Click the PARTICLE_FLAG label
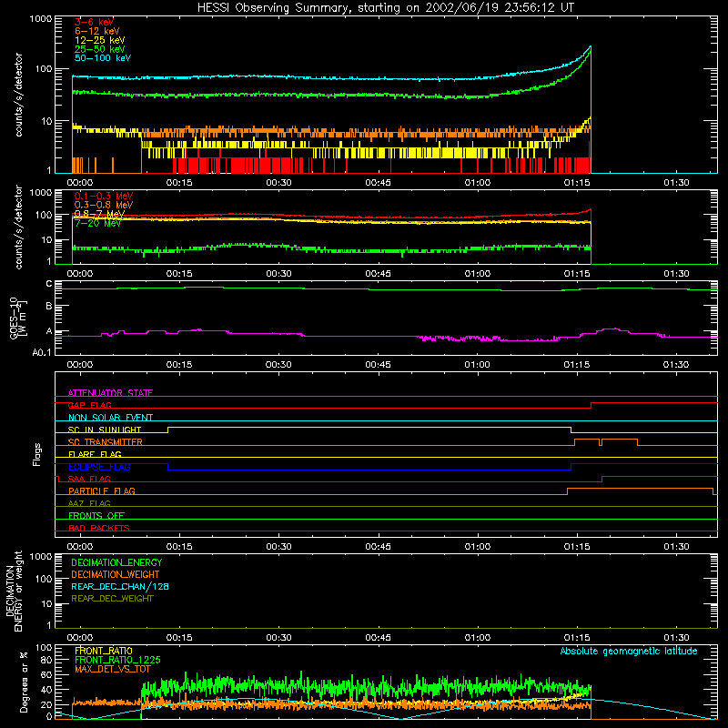The image size is (728, 728). pyautogui.click(x=102, y=490)
